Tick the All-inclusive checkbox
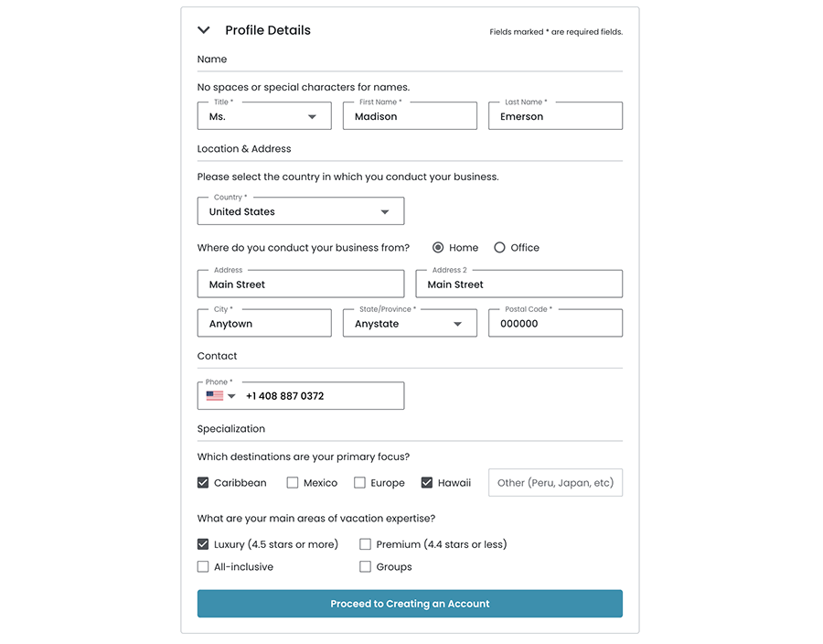The width and height of the screenshot is (823, 644). pyautogui.click(x=203, y=567)
